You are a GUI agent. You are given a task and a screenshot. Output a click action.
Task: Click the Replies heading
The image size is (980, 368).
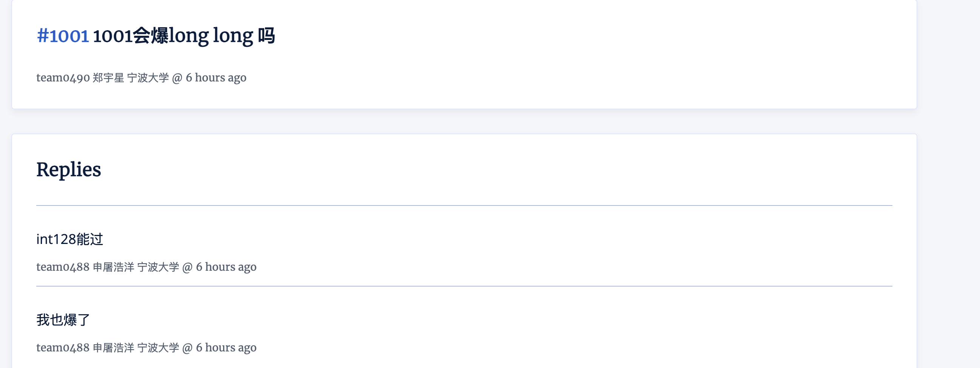tap(68, 170)
